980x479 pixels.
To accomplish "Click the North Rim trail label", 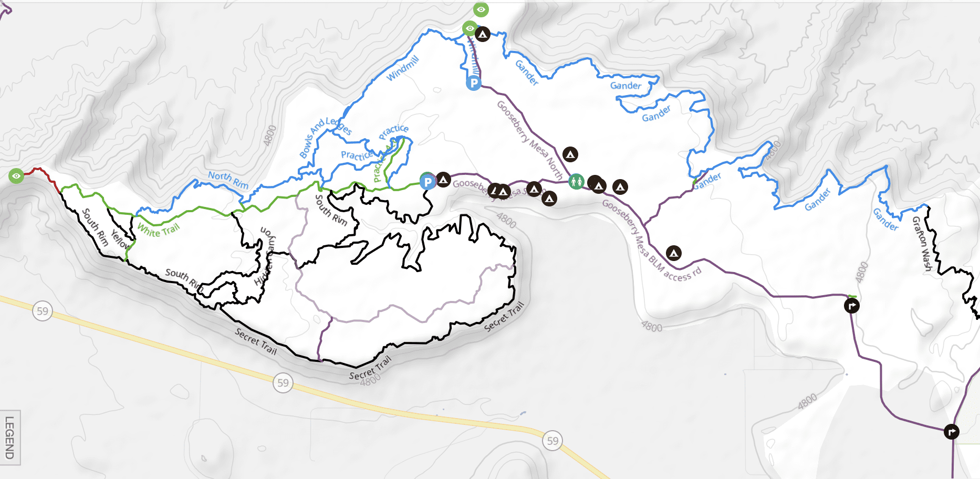I will (228, 179).
